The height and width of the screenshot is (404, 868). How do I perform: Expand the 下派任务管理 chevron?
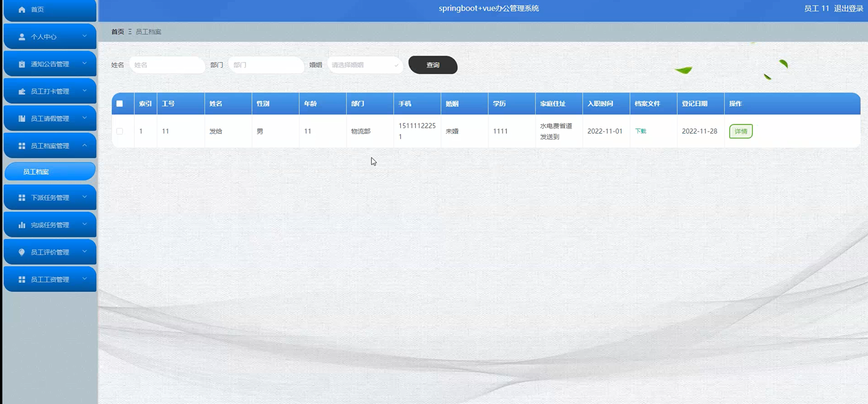tap(84, 197)
